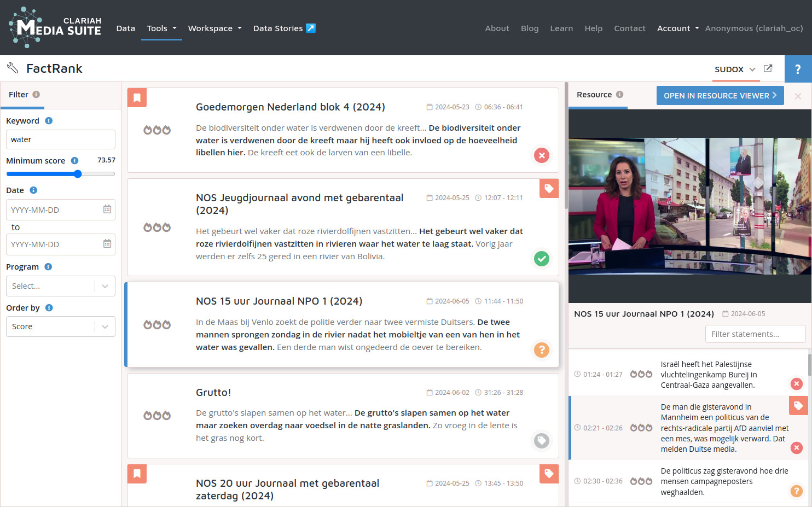Click Anonymous (clariah_oc) user label
The height and width of the screenshot is (507, 812).
pos(754,28)
